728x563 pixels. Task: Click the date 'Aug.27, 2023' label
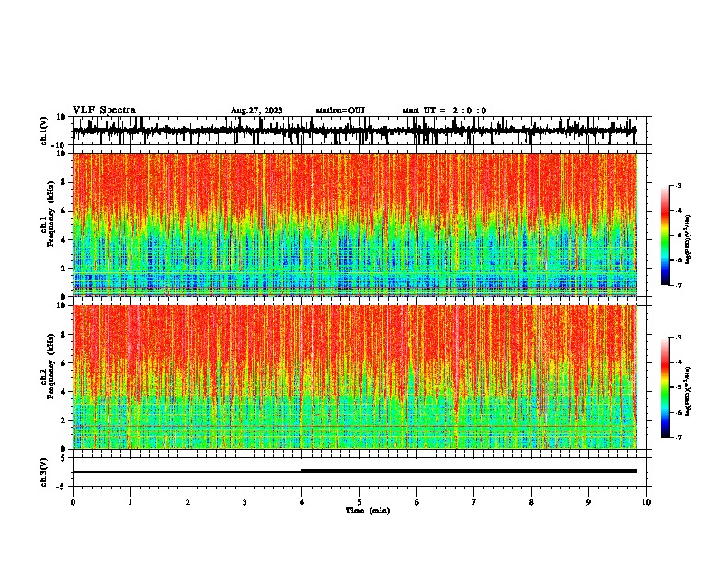click(256, 110)
